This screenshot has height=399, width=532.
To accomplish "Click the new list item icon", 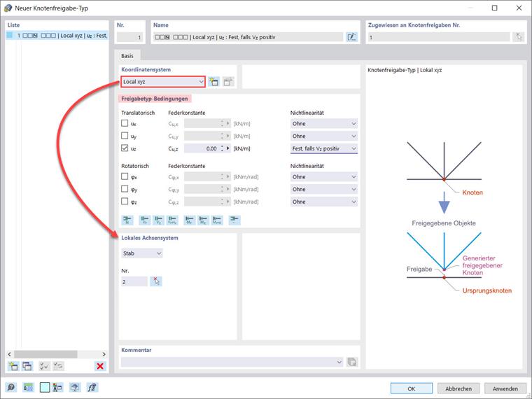I will pyautogui.click(x=13, y=366).
